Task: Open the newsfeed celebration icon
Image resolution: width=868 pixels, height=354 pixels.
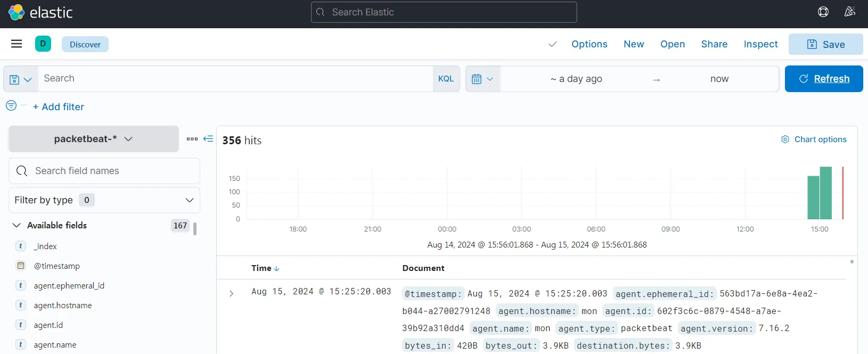Action: (x=850, y=12)
